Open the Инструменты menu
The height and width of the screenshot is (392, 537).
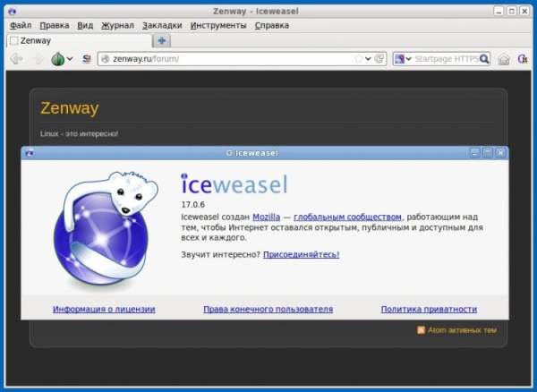(x=217, y=25)
